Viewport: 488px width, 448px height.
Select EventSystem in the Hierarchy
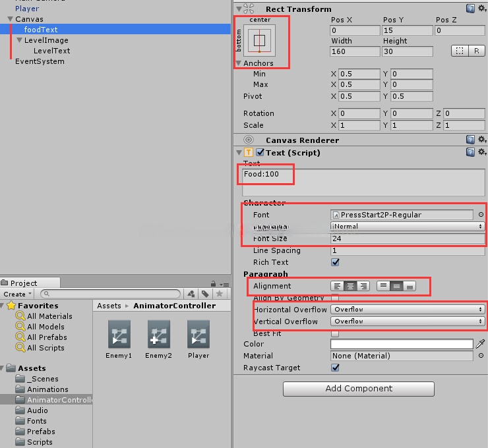point(40,61)
